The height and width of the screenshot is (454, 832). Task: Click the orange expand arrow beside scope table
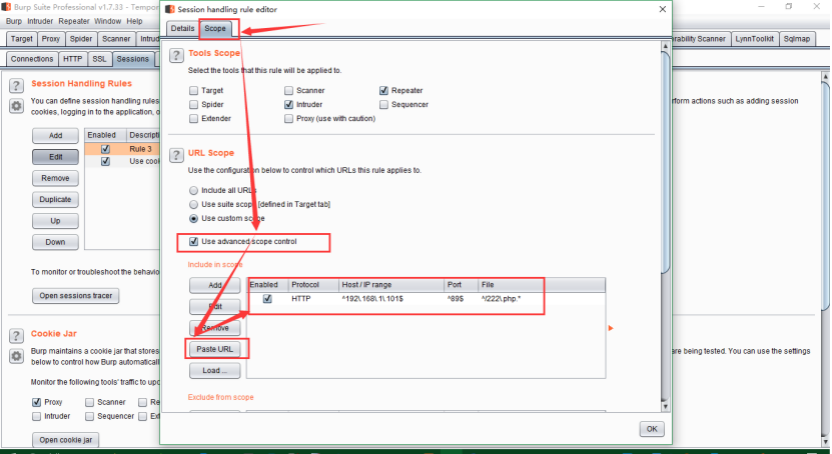(611, 328)
